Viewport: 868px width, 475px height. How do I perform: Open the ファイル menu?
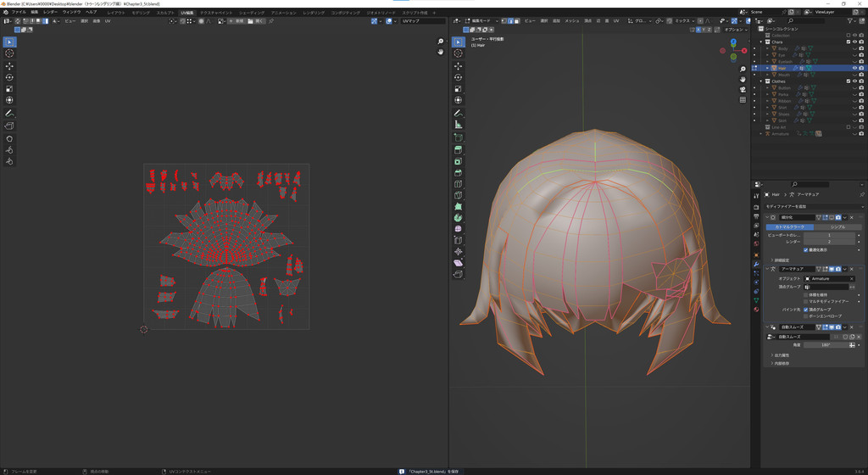(19, 13)
